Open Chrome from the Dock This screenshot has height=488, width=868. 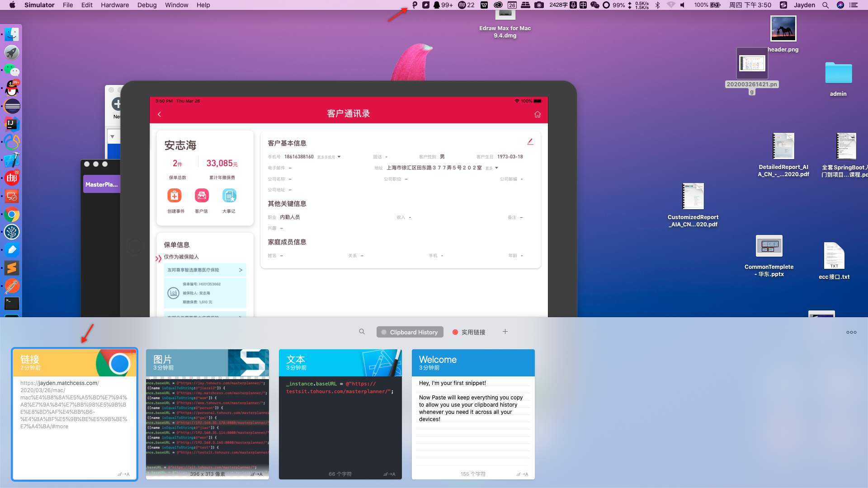(x=12, y=215)
